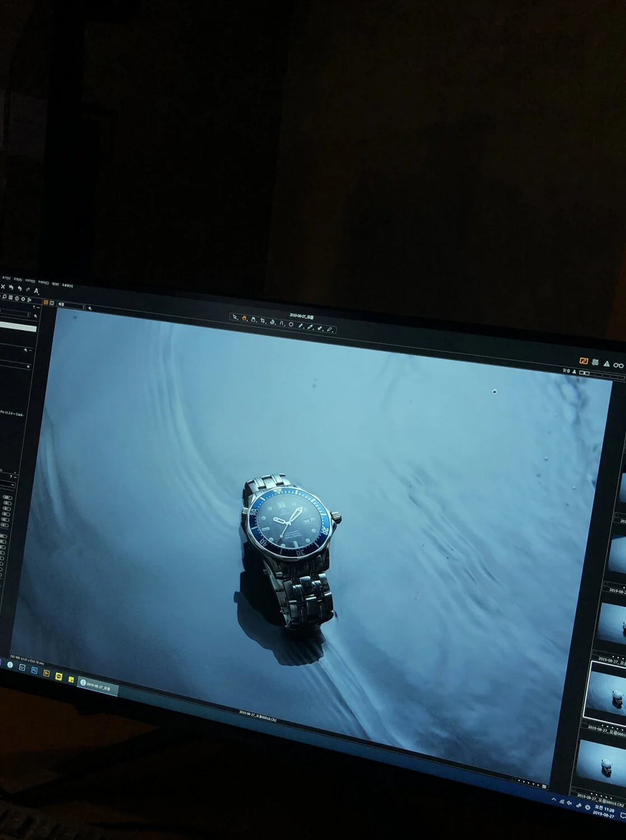Viewport: 626px width, 840px height.
Task: Open the volume icon in system tray
Action: coord(569,803)
